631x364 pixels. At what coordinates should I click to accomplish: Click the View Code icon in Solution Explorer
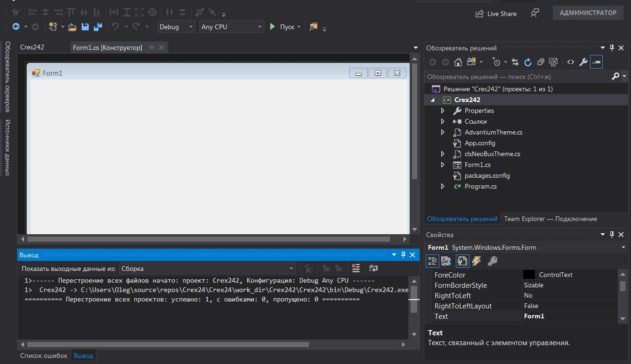570,62
